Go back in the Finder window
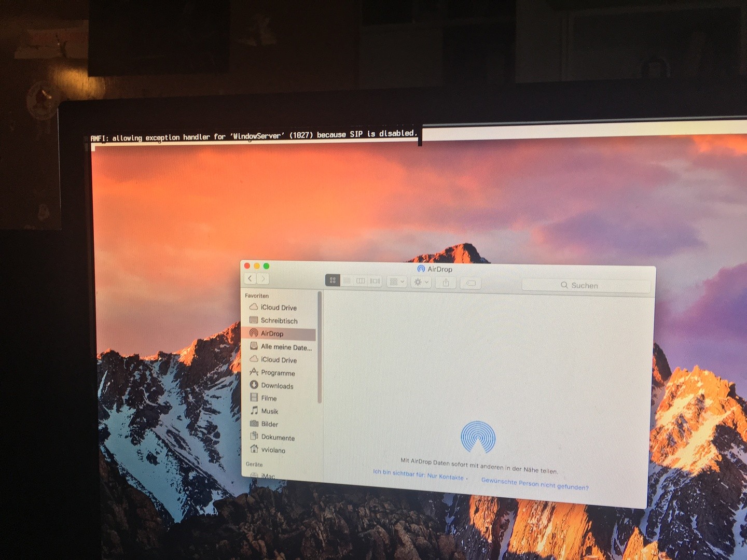Viewport: 747px width, 560px height. (250, 279)
